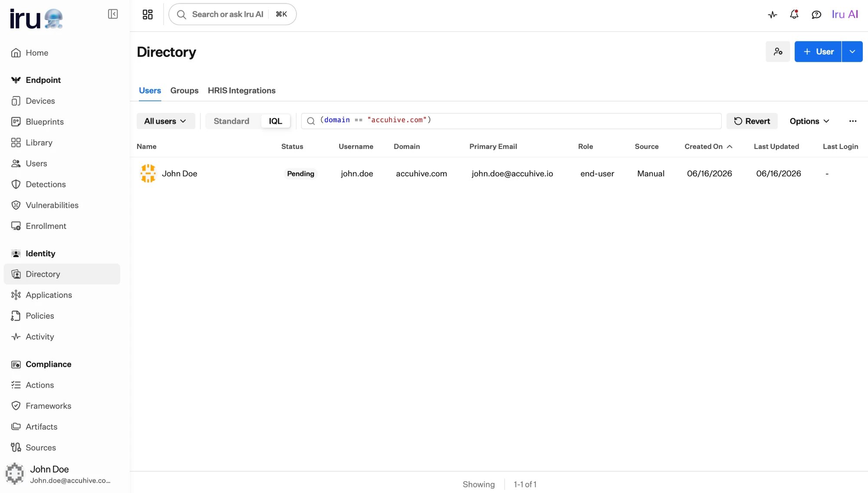This screenshot has width=868, height=493.
Task: Open the more actions ellipsis menu
Action: pyautogui.click(x=853, y=121)
